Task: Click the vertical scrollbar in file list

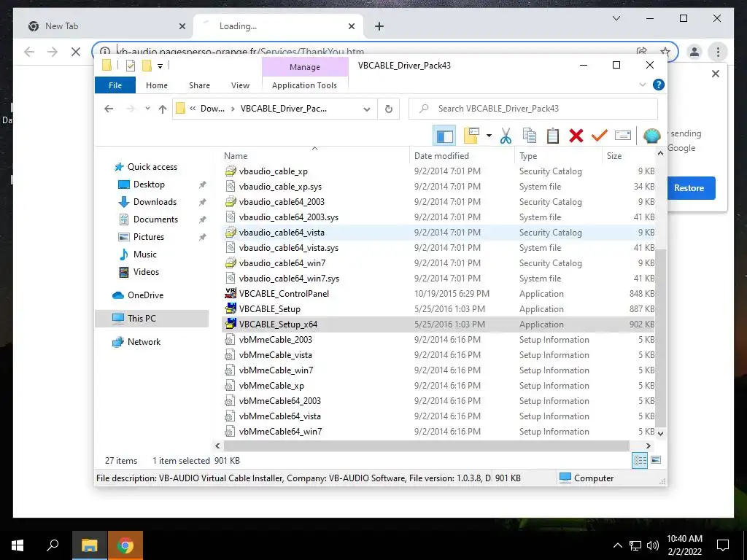Action: click(x=660, y=338)
